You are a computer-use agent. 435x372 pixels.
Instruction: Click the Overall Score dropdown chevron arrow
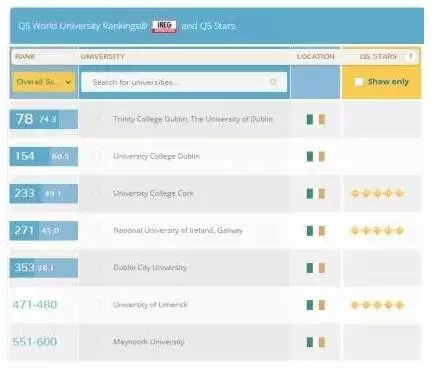pos(68,82)
